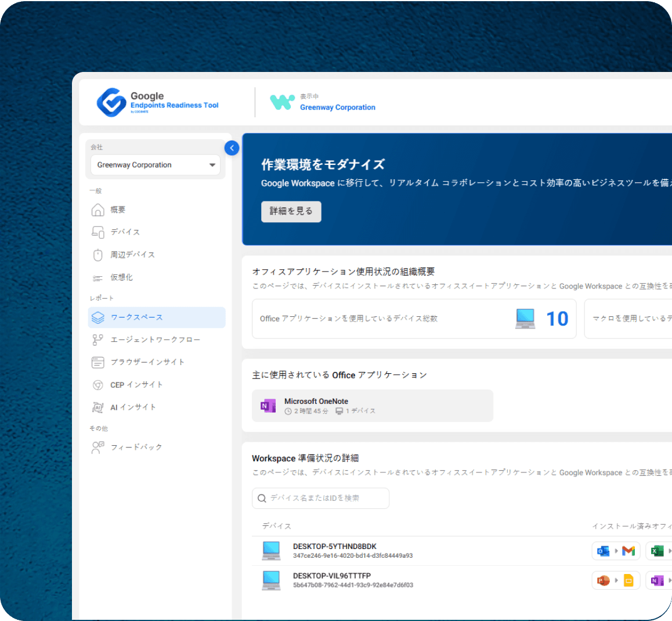Click the フィードバック person icon

pyautogui.click(x=97, y=447)
